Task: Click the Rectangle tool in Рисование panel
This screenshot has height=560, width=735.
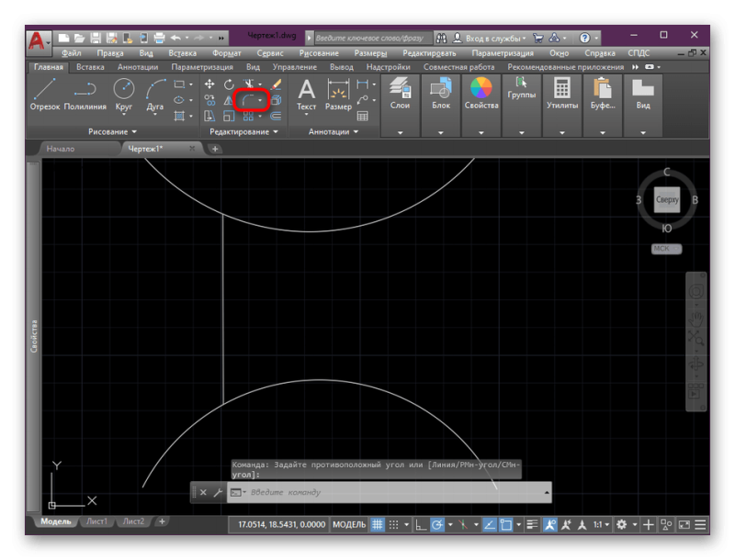Action: click(179, 84)
